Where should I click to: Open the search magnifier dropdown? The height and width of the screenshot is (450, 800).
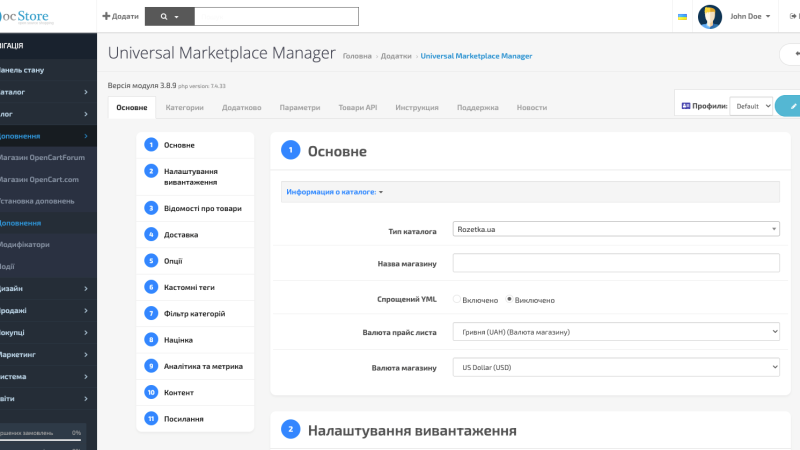(x=169, y=16)
